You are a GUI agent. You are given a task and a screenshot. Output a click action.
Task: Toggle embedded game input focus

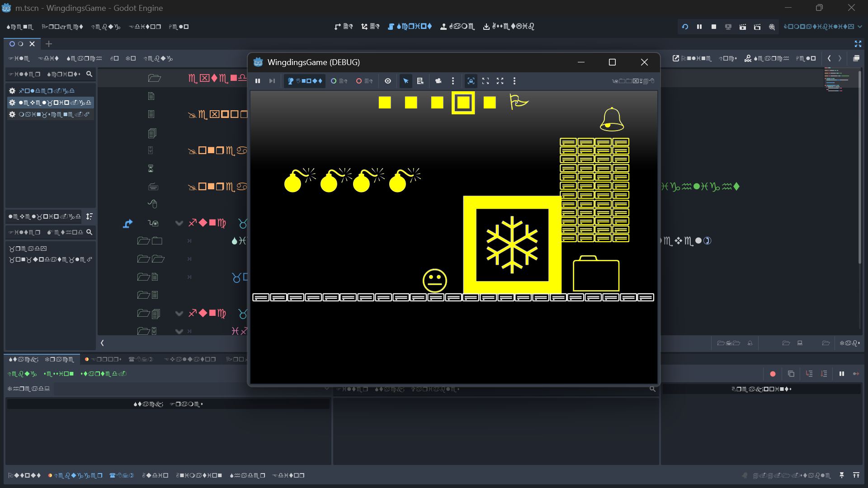coord(471,81)
